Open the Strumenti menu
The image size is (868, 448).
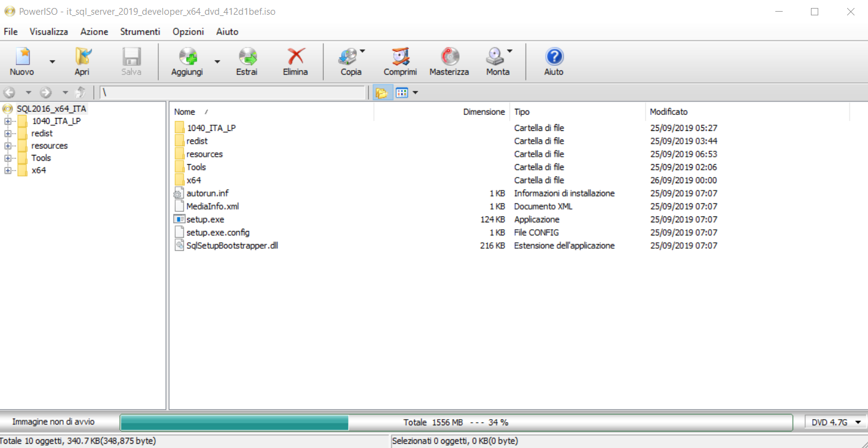click(140, 31)
